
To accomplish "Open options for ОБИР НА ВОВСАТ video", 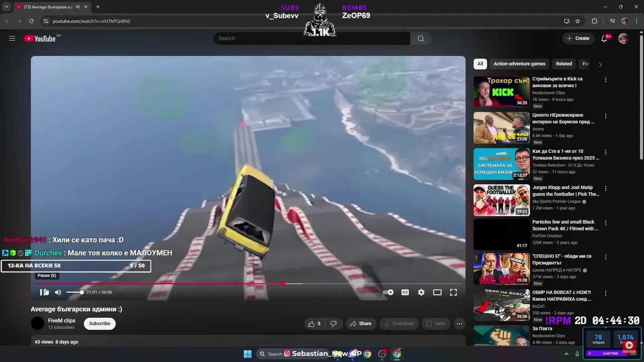I will (606, 293).
